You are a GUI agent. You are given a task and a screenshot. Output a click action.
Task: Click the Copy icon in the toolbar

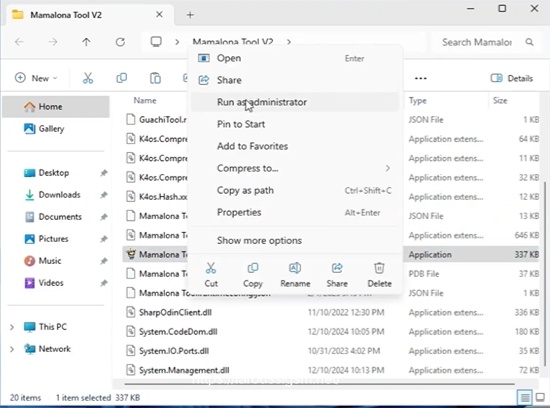121,78
